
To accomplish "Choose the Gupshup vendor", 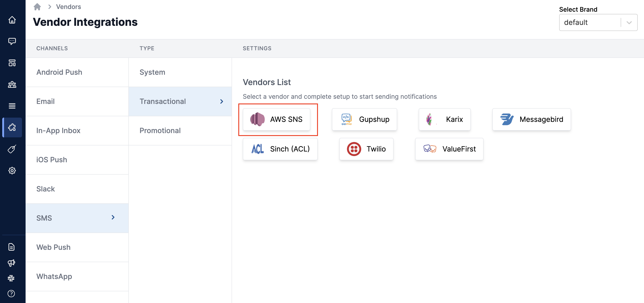I will 364,119.
